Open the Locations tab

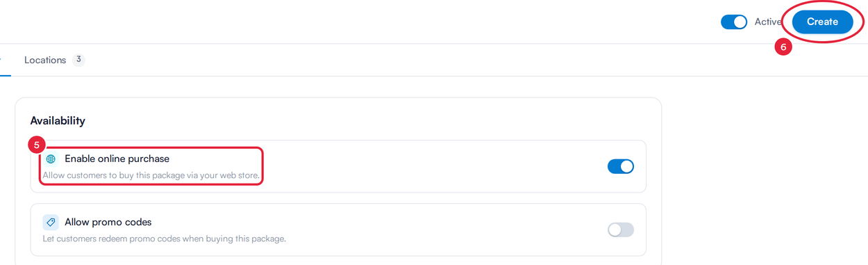tap(45, 61)
